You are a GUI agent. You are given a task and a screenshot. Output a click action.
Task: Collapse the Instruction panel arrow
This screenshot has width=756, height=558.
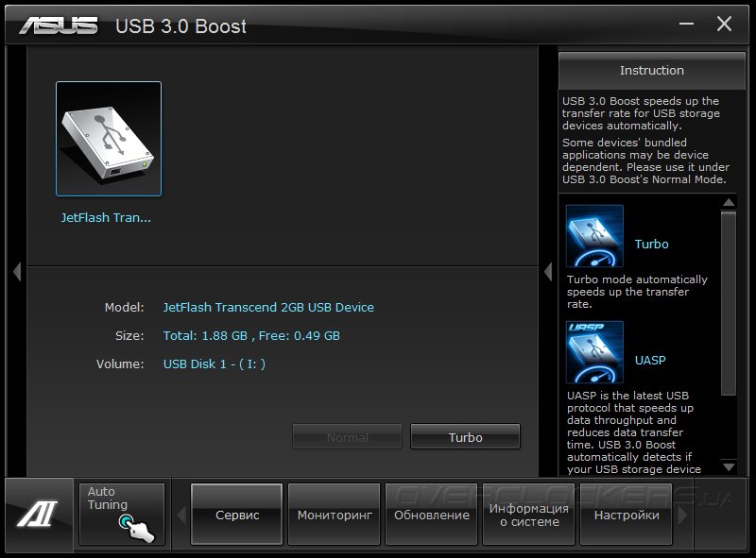[x=548, y=272]
